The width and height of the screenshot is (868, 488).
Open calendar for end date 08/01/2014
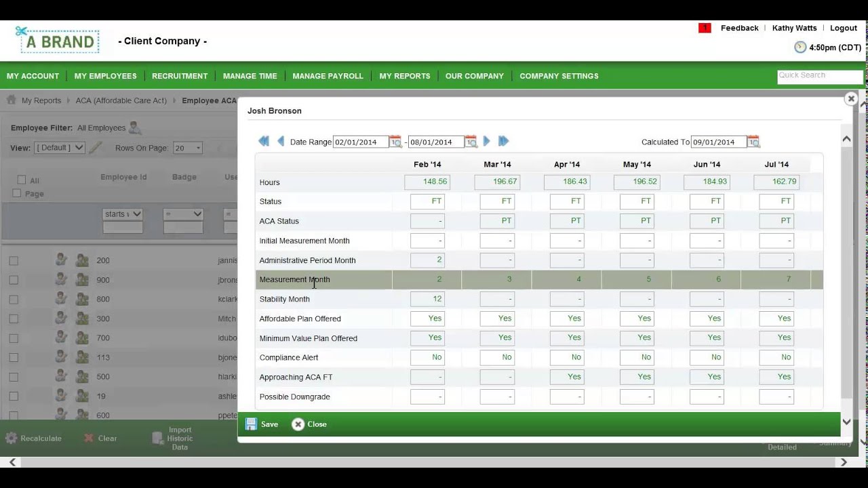471,142
